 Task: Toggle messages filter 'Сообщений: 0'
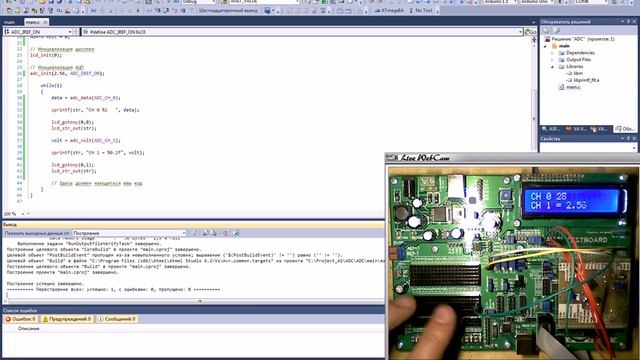coord(117,319)
